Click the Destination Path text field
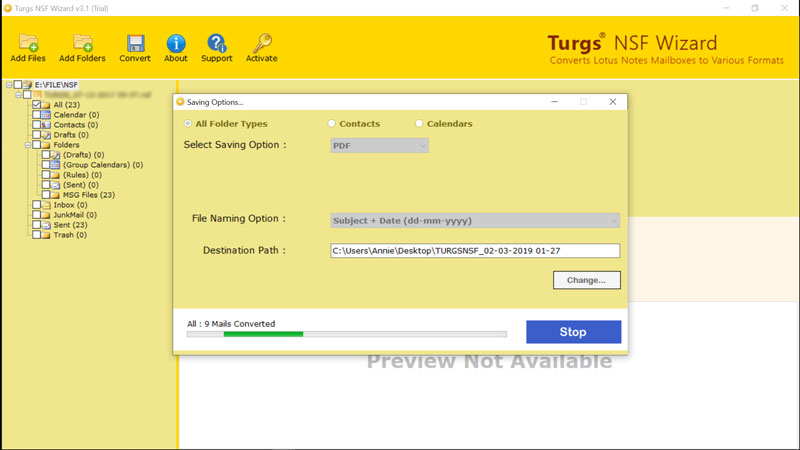Viewport: 800px width, 450px height. pos(475,251)
